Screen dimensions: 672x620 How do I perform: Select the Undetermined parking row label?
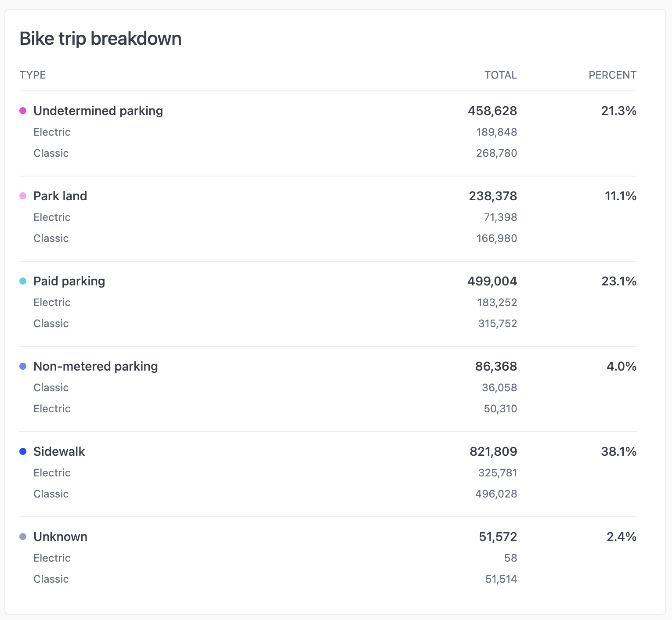coord(98,111)
